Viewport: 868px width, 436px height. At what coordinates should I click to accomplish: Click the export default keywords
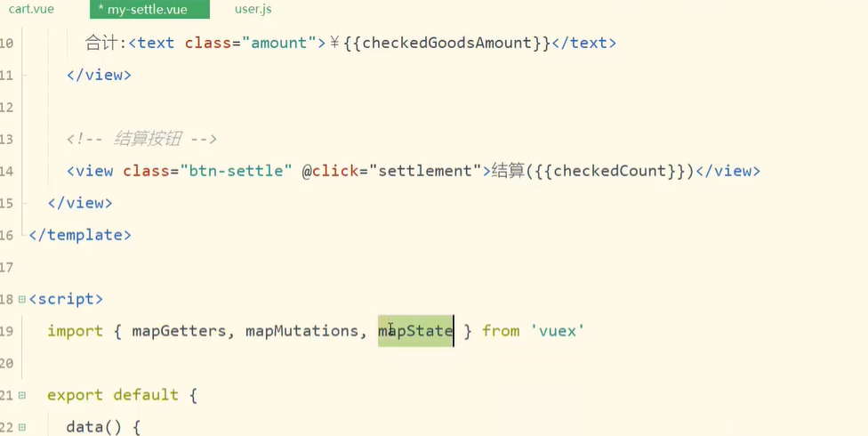point(113,395)
